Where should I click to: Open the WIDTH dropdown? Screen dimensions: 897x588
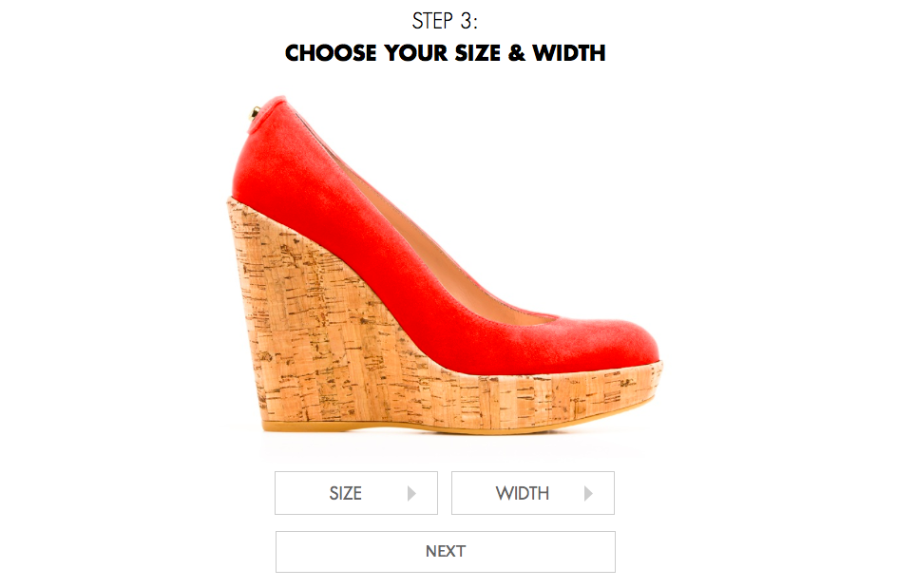pyautogui.click(x=532, y=493)
